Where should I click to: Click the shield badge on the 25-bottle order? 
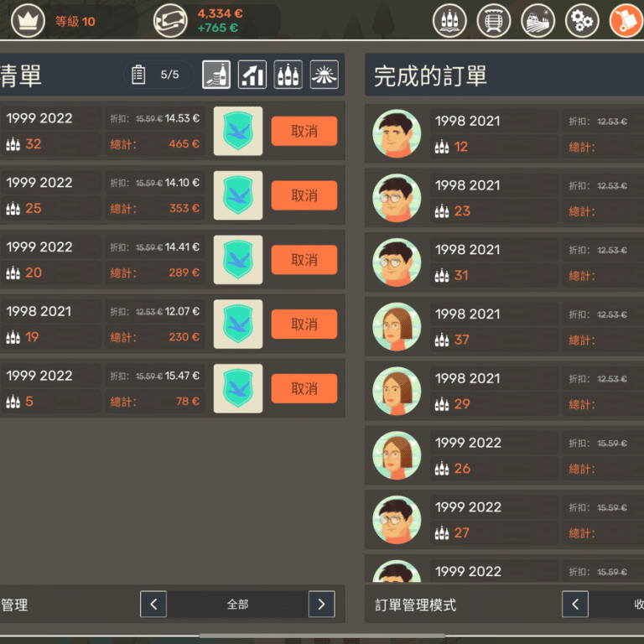coord(238,195)
